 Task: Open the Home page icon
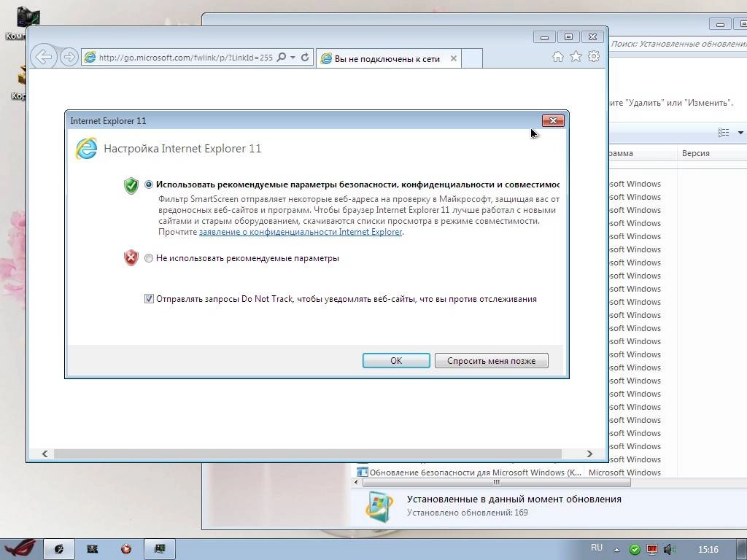pyautogui.click(x=558, y=57)
